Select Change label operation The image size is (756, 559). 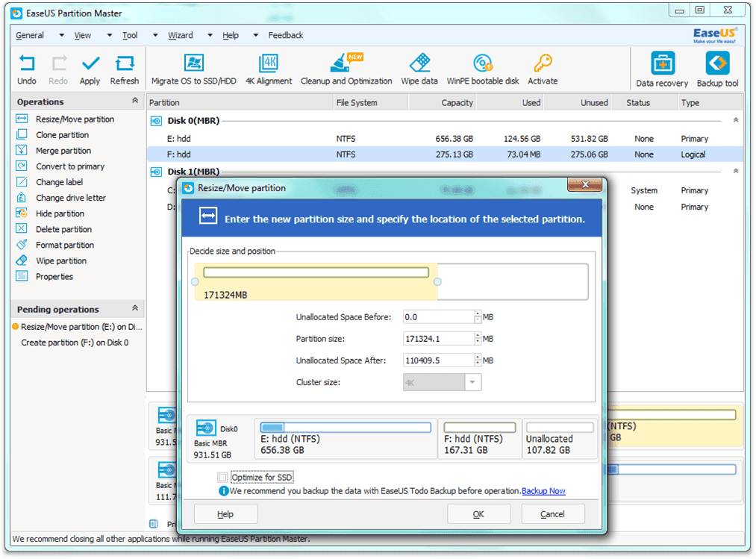(59, 182)
